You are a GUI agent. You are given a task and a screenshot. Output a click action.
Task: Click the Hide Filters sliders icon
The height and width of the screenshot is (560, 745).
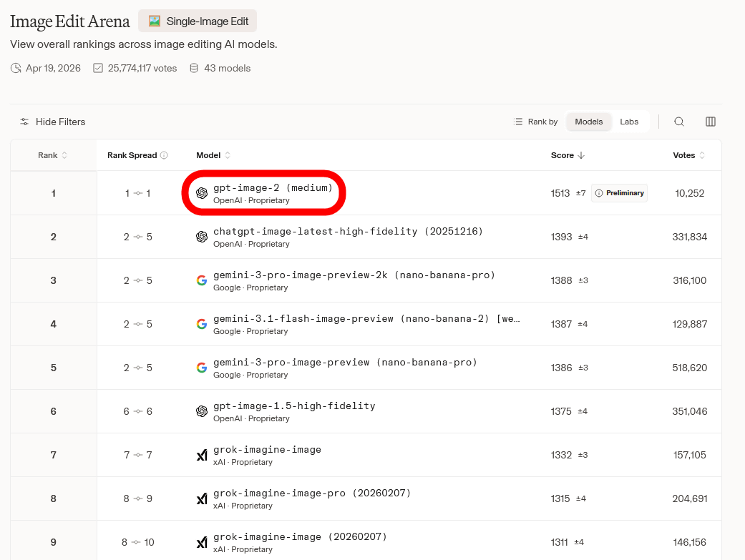tap(24, 122)
